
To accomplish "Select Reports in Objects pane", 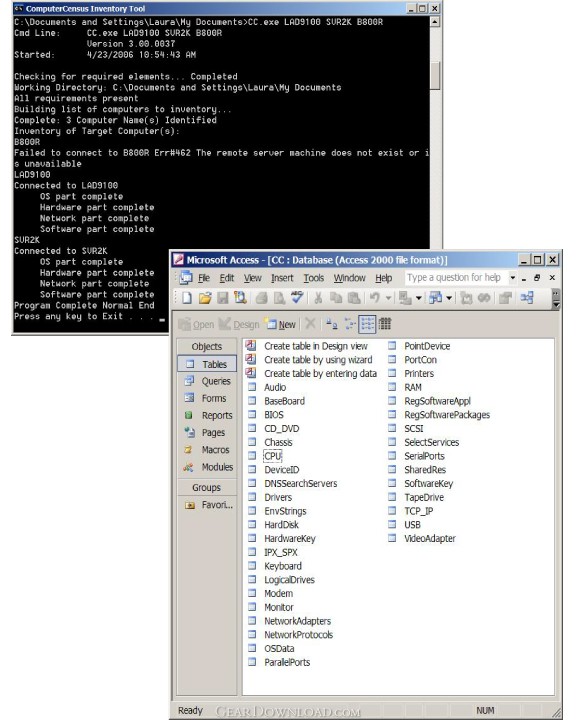I will (x=207, y=416).
